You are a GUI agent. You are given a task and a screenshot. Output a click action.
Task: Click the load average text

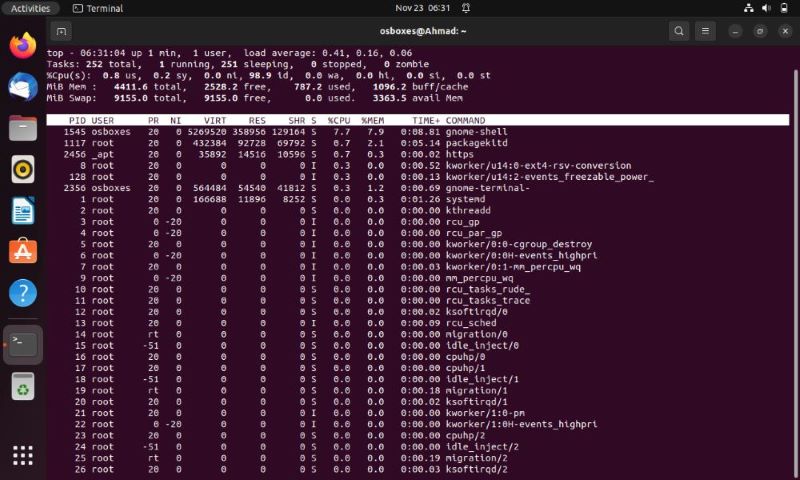tap(328, 53)
